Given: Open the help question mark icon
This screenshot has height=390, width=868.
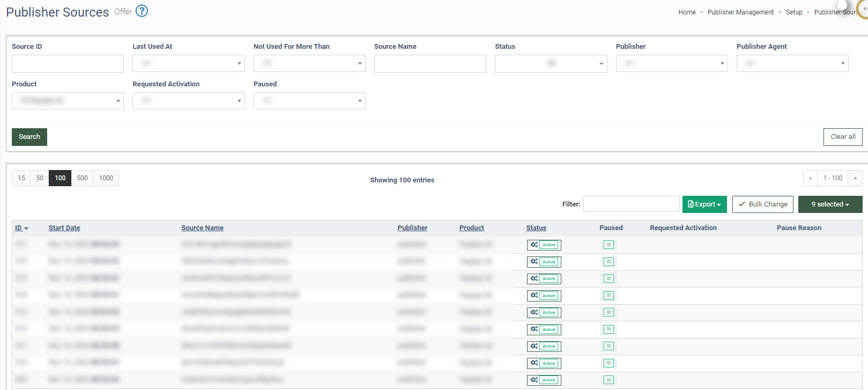Looking at the screenshot, I should (x=142, y=11).
